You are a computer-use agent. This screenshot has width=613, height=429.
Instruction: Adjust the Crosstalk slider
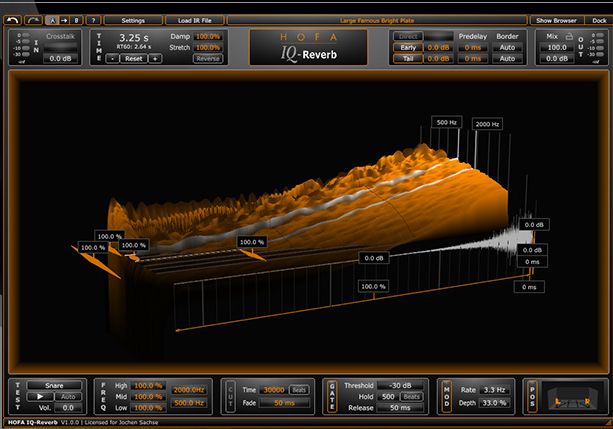point(61,47)
